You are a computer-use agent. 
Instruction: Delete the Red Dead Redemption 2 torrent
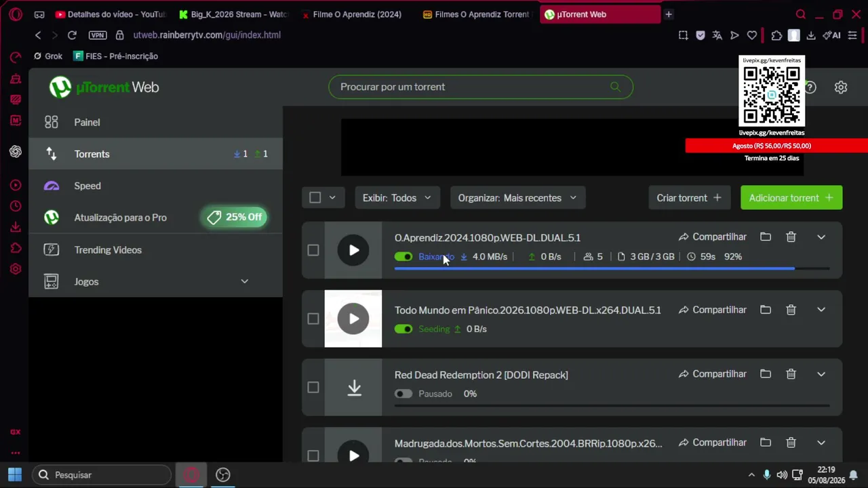791,374
